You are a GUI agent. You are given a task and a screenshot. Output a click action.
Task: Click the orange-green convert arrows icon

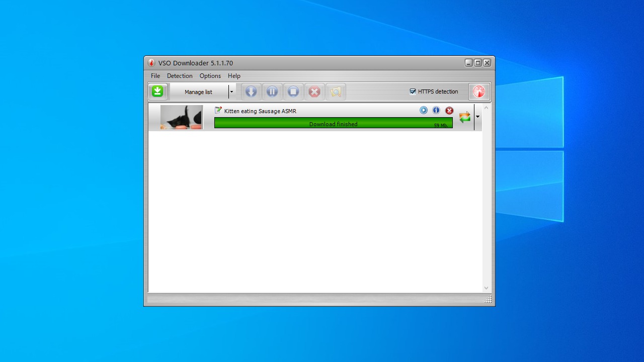465,117
